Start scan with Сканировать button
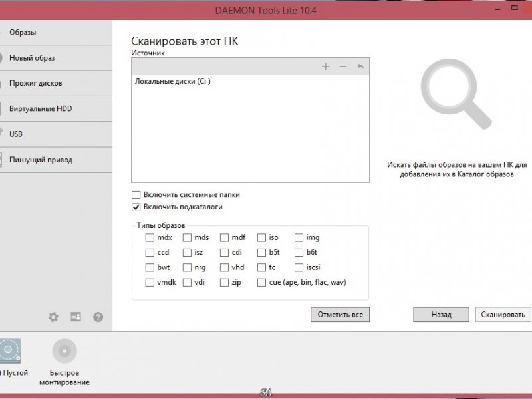 click(x=503, y=315)
